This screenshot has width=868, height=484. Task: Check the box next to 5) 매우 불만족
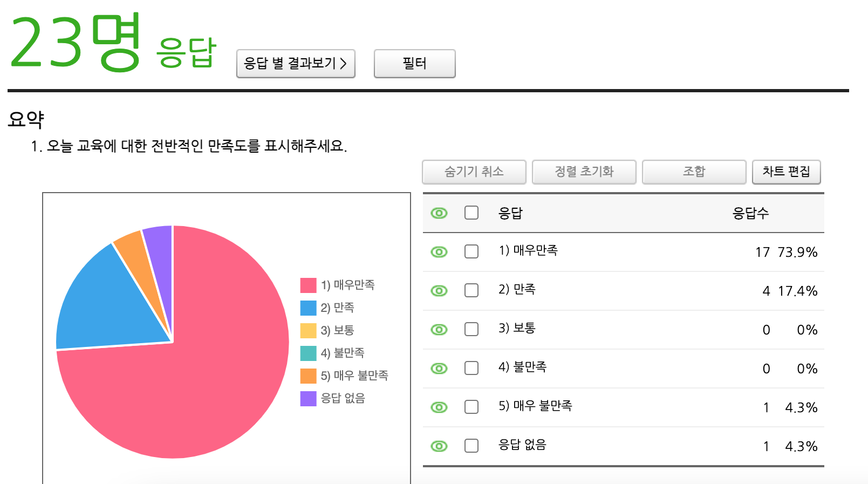point(471,407)
